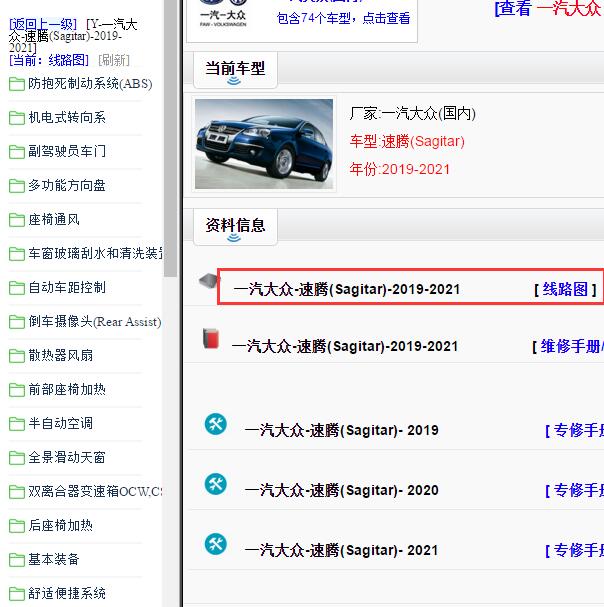604x607 pixels.
Task: Click text 一汽大众-速腾(Sagitar)- 2021
Action: click(341, 550)
